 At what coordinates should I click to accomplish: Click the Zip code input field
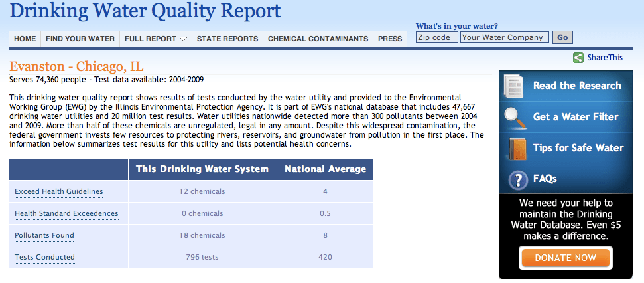coord(436,37)
